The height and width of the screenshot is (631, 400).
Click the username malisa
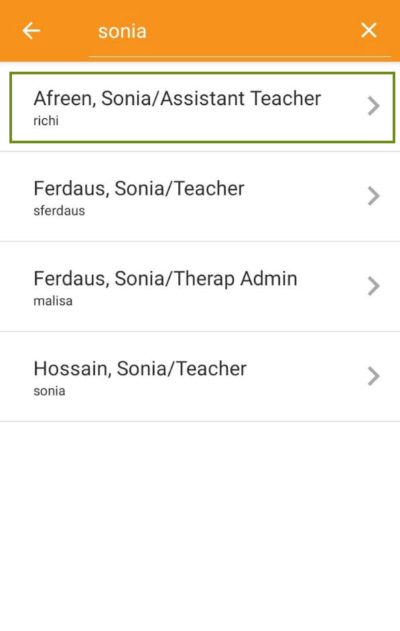coord(53,301)
